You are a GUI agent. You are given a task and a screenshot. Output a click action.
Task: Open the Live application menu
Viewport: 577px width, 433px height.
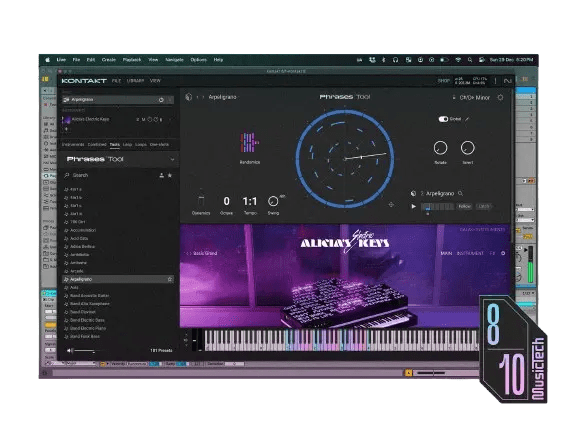61,60
